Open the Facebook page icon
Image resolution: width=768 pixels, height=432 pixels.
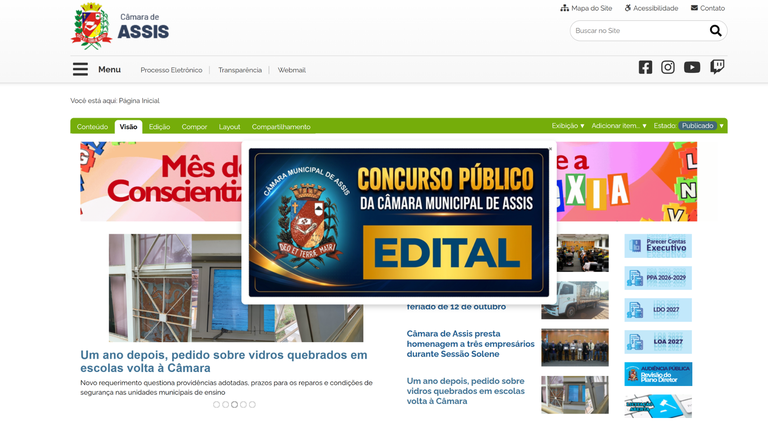pyautogui.click(x=645, y=67)
